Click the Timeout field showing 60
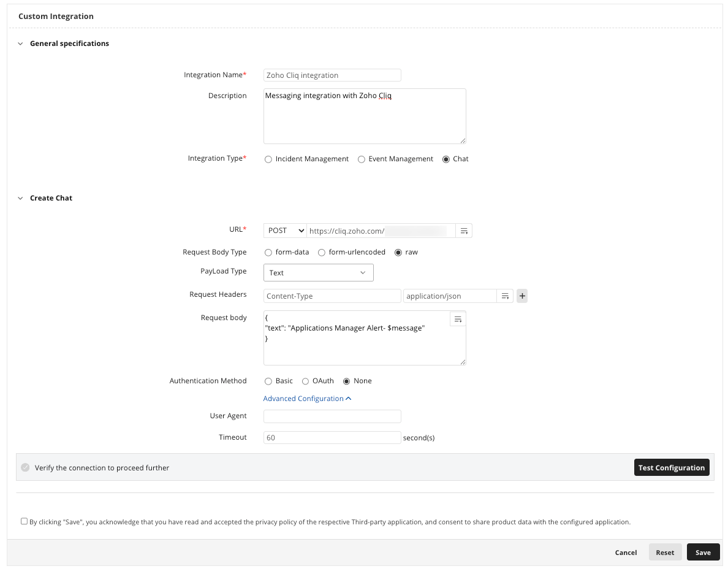This screenshot has width=728, height=574. pos(332,438)
